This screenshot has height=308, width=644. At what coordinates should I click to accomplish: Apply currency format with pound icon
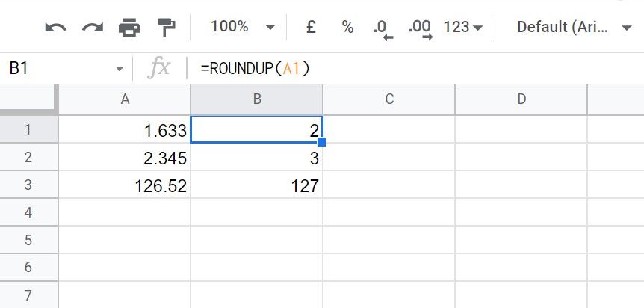click(311, 27)
